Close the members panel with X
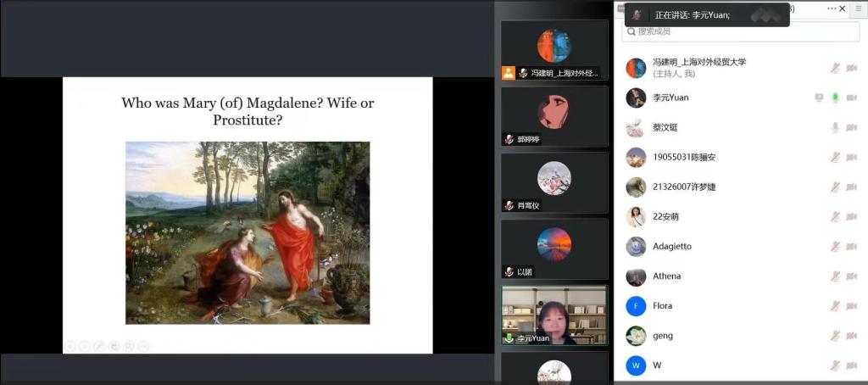Viewport: 868px width, 385px height. (x=843, y=8)
